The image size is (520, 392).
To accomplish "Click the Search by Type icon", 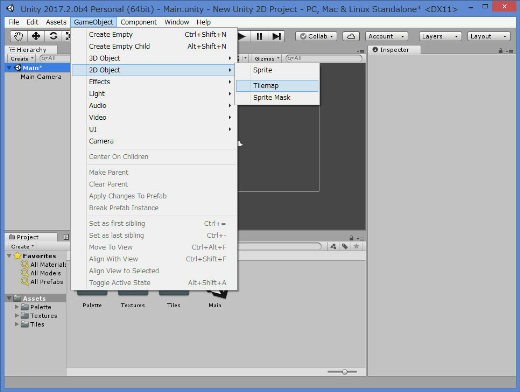I will pyautogui.click(x=333, y=246).
